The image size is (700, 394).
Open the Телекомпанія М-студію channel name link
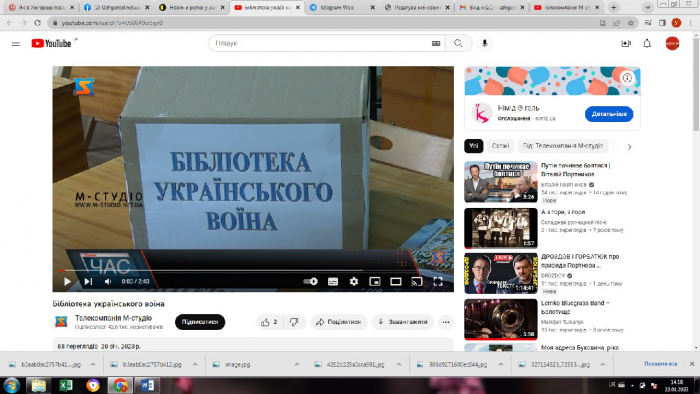(113, 318)
